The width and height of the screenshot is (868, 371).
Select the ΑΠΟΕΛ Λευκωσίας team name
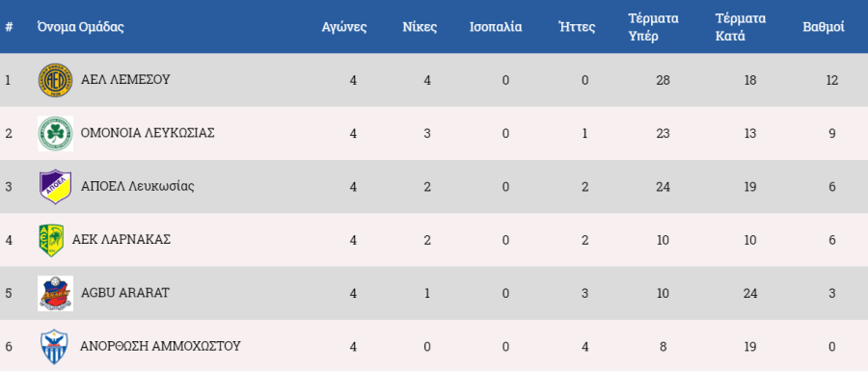click(x=138, y=186)
